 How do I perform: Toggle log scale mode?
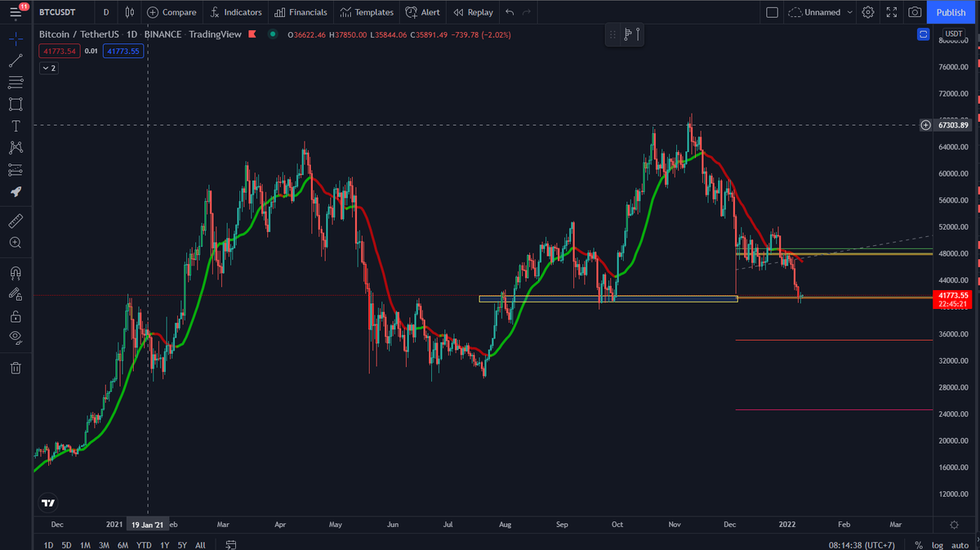(x=938, y=545)
